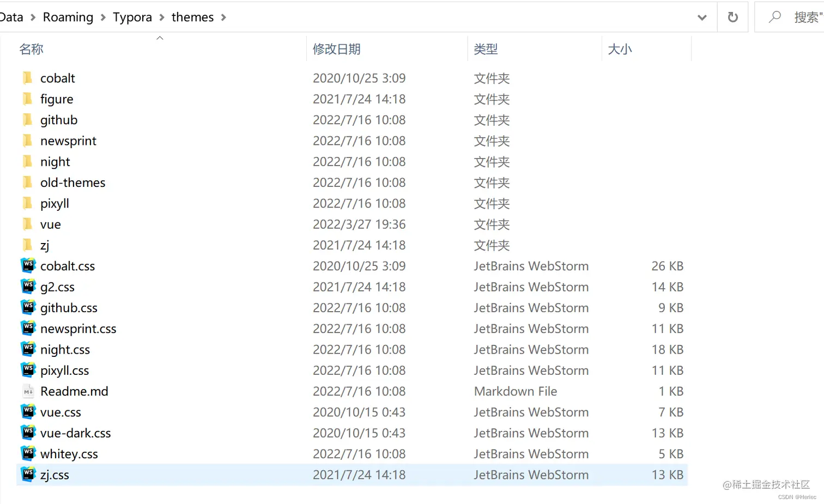Viewport: 824px width, 504px height.
Task: Click the 2022/3/27 19:36 date
Action: coord(359,224)
